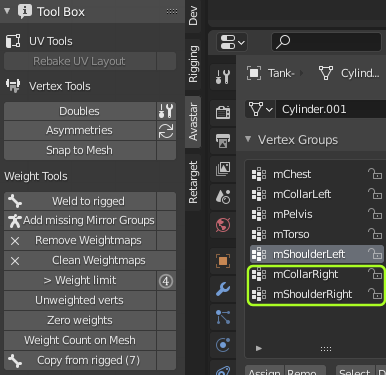Click the Unweighted verts button
The width and height of the screenshot is (386, 375).
click(80, 301)
